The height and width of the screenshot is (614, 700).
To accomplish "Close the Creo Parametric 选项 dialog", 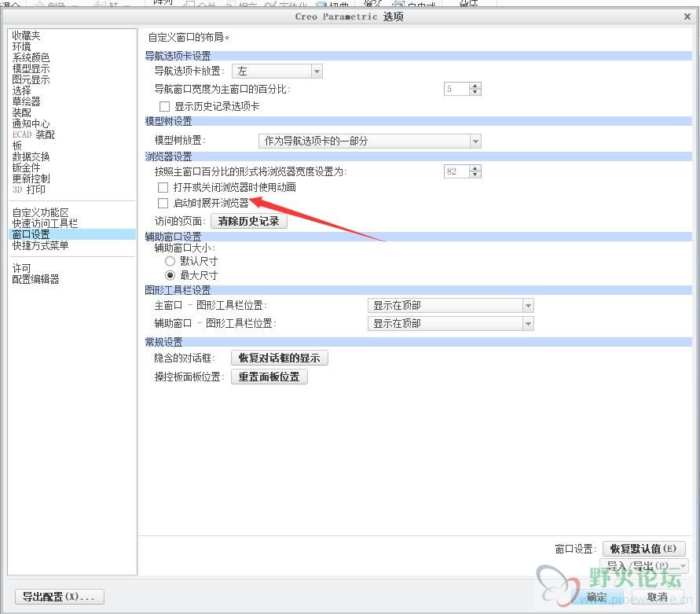I will click(687, 17).
